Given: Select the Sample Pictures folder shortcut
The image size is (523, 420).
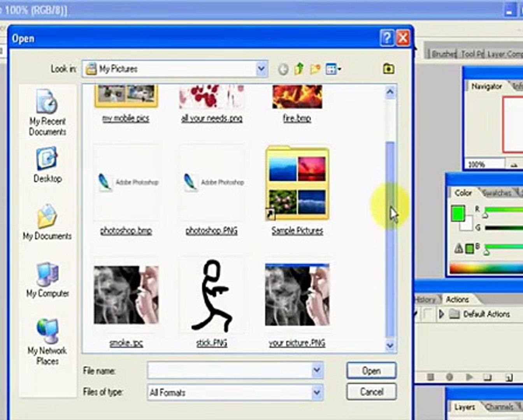Looking at the screenshot, I should (x=297, y=191).
